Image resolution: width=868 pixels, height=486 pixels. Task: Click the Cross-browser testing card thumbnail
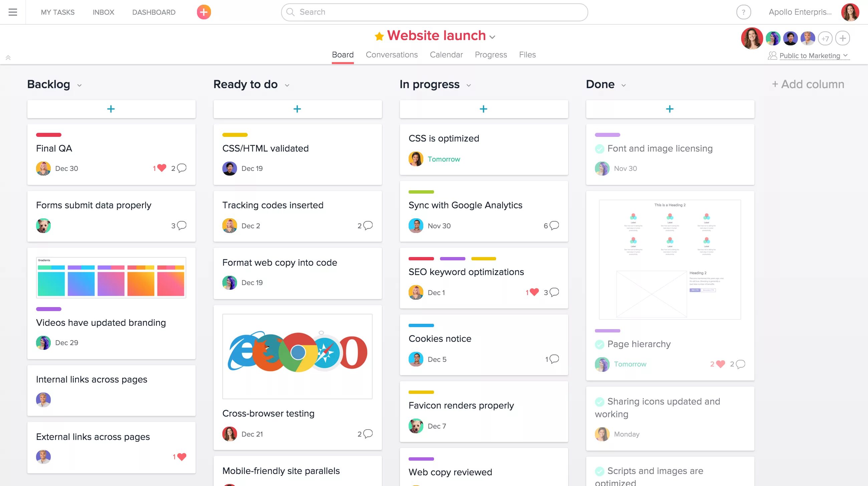click(x=297, y=356)
